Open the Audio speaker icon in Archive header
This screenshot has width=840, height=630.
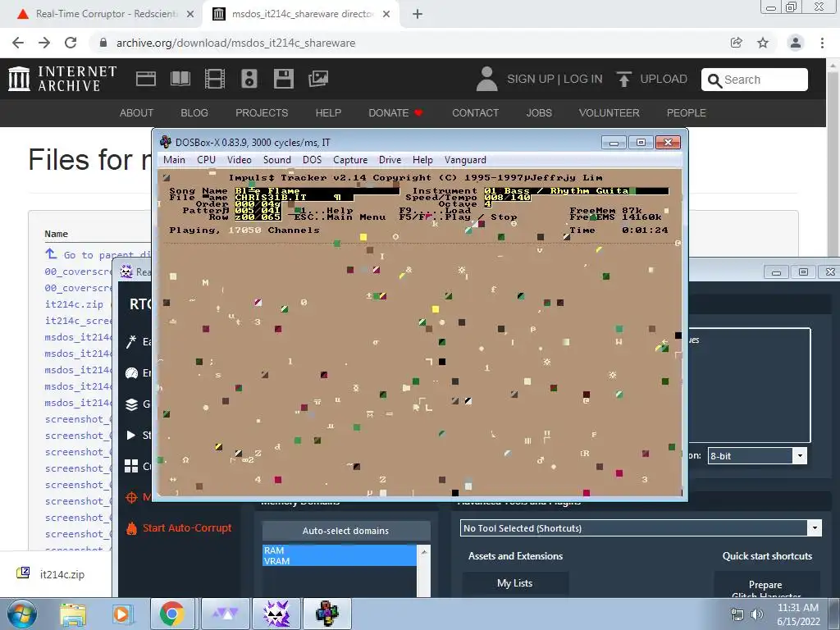point(249,79)
